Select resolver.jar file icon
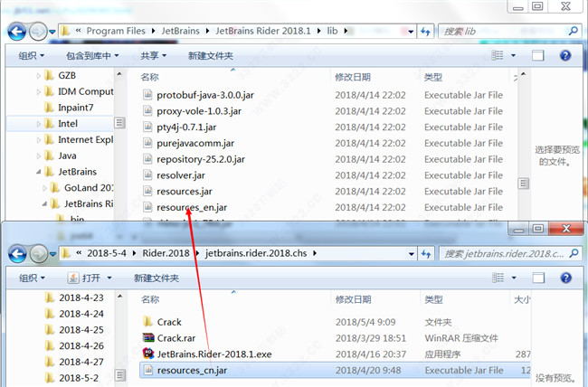Image resolution: width=588 pixels, height=387 pixels. pos(147,175)
